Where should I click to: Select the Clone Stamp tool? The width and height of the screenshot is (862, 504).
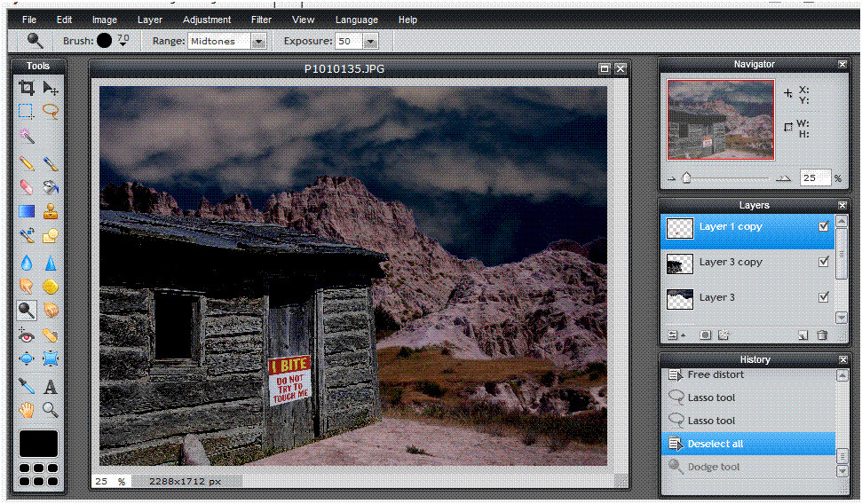pyautogui.click(x=51, y=211)
